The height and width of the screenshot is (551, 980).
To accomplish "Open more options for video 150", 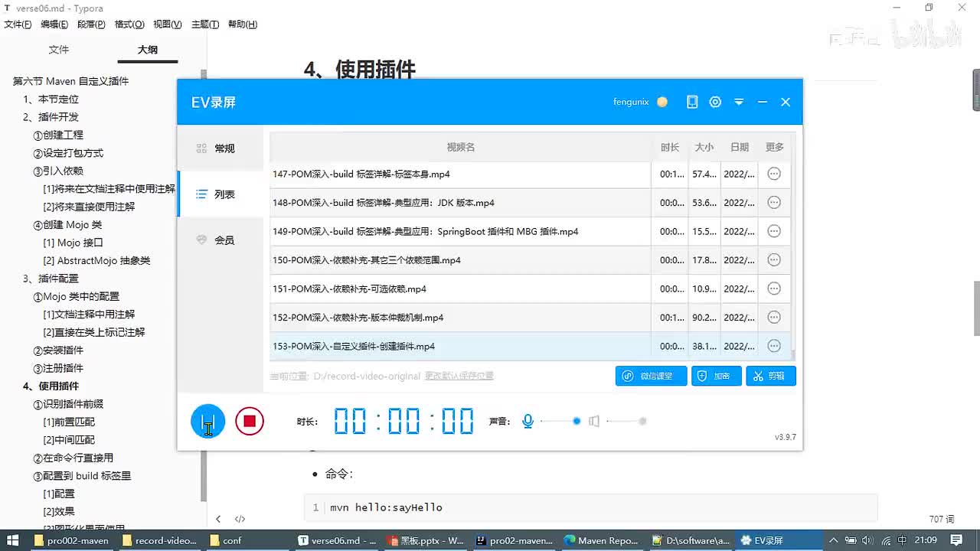I will pos(774,260).
